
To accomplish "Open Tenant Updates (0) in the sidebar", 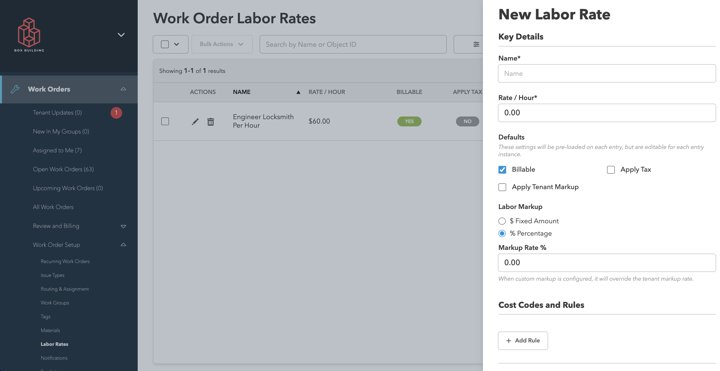I will point(57,112).
